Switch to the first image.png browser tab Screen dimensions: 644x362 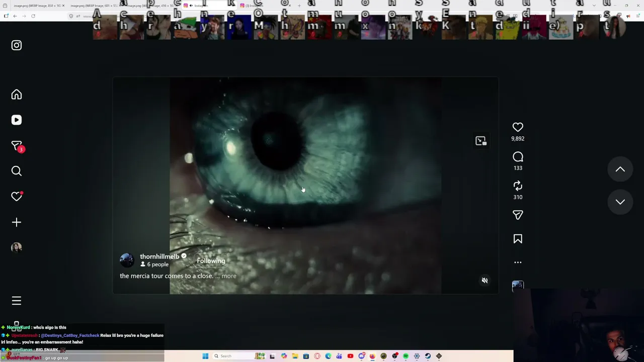tap(38, 6)
